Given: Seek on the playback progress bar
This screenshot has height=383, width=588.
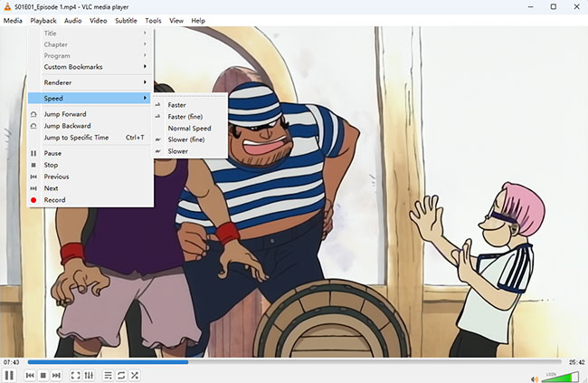Looking at the screenshot, I should tap(294, 362).
